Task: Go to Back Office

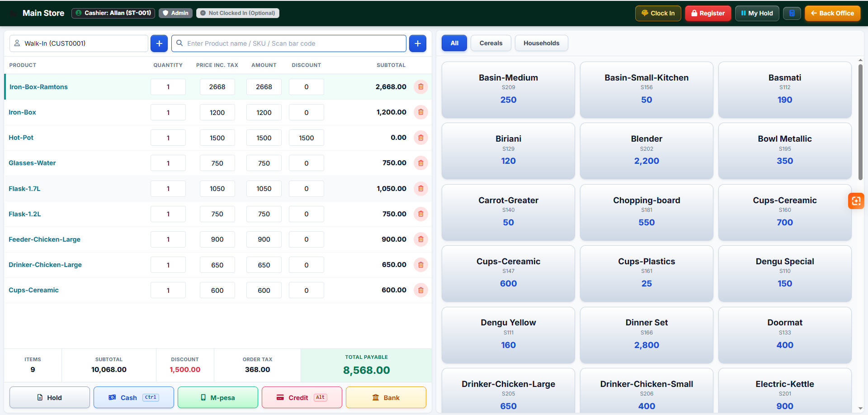Action: (833, 13)
